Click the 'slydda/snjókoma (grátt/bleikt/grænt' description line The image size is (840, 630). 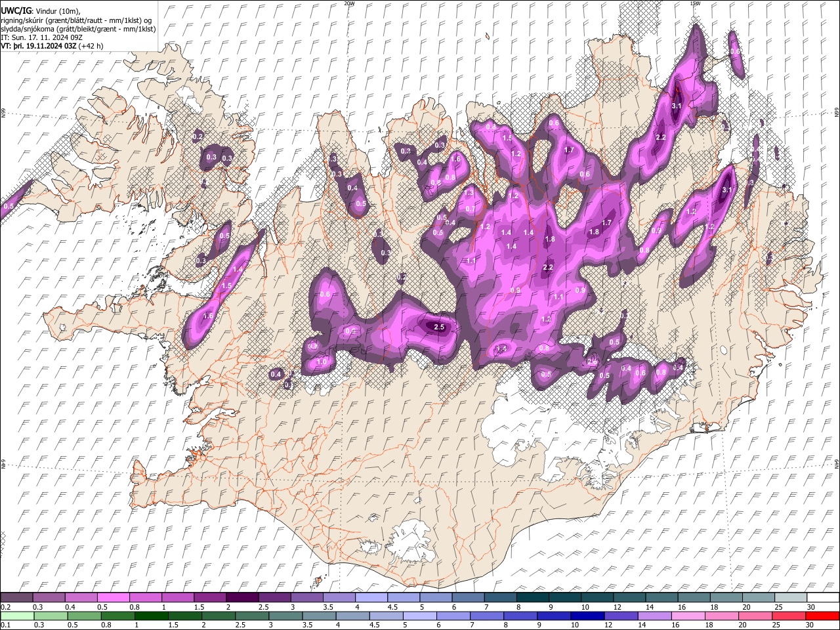coord(79,29)
